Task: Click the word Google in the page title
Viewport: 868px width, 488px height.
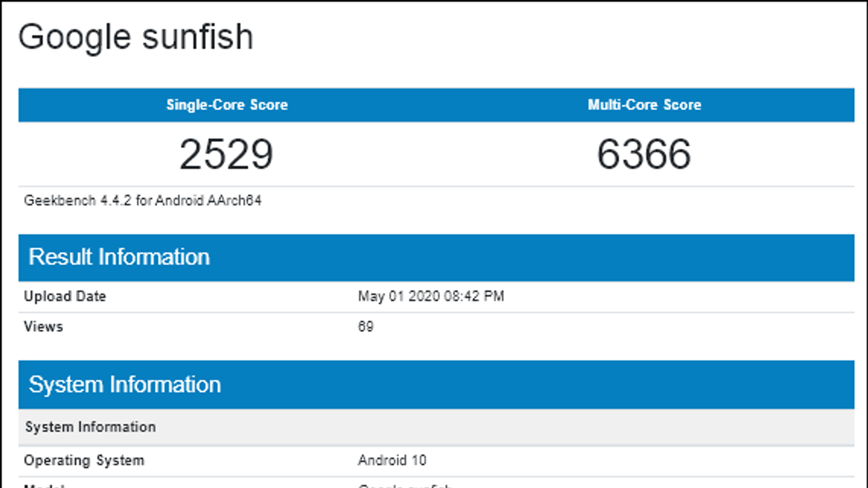Action: [75, 37]
